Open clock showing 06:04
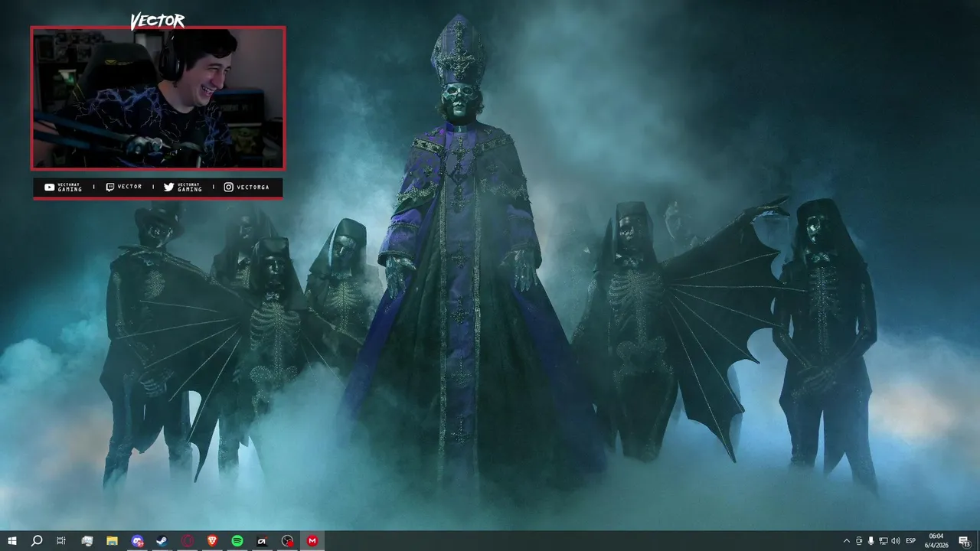Screen dimensions: 980x551 click(936, 541)
